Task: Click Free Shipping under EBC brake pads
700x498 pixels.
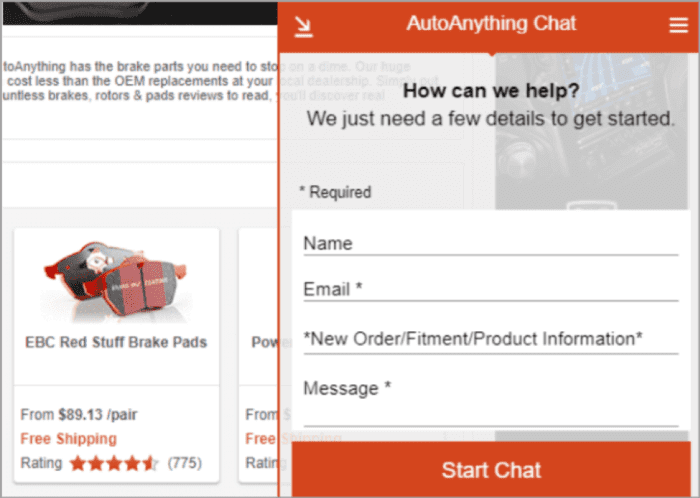Action: click(69, 439)
